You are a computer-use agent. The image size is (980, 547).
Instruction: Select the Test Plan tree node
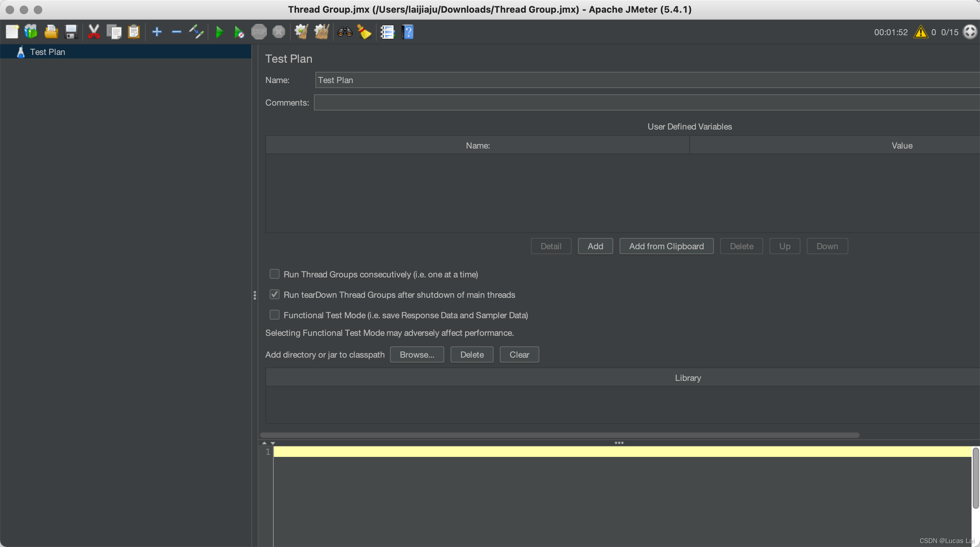[48, 52]
